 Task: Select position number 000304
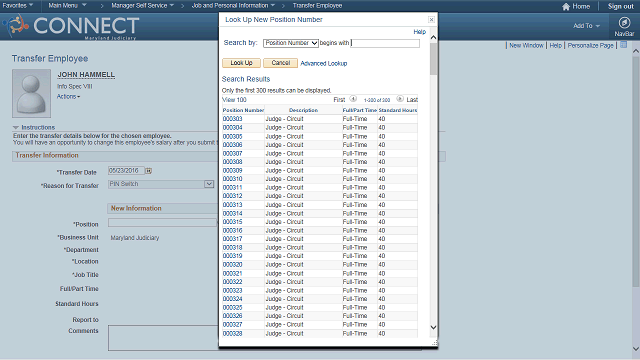point(232,127)
